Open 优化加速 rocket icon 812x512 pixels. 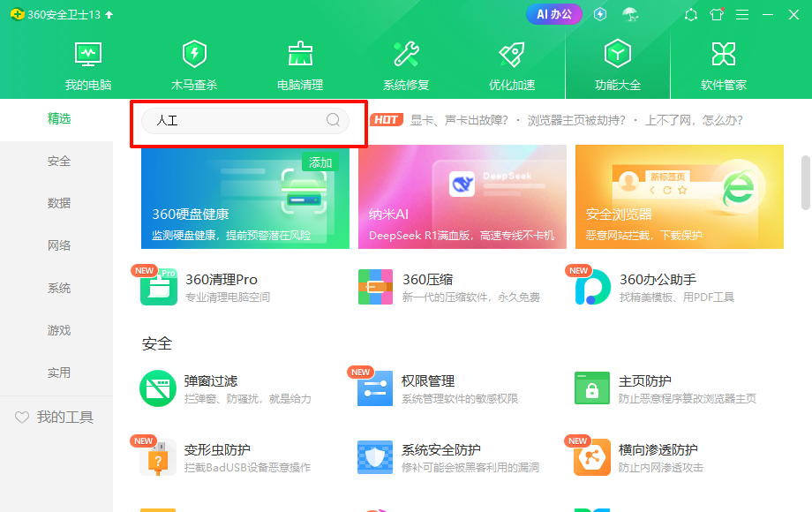click(512, 54)
